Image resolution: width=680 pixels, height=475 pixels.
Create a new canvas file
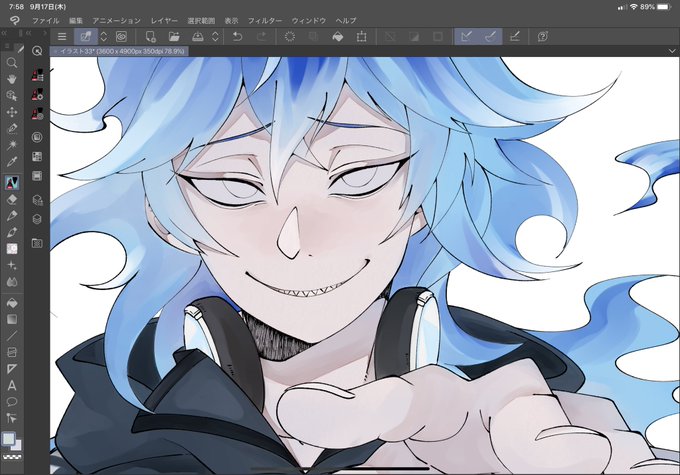pyautogui.click(x=150, y=37)
